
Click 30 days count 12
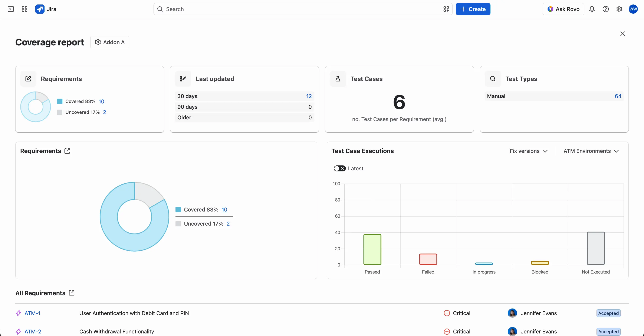click(x=309, y=96)
